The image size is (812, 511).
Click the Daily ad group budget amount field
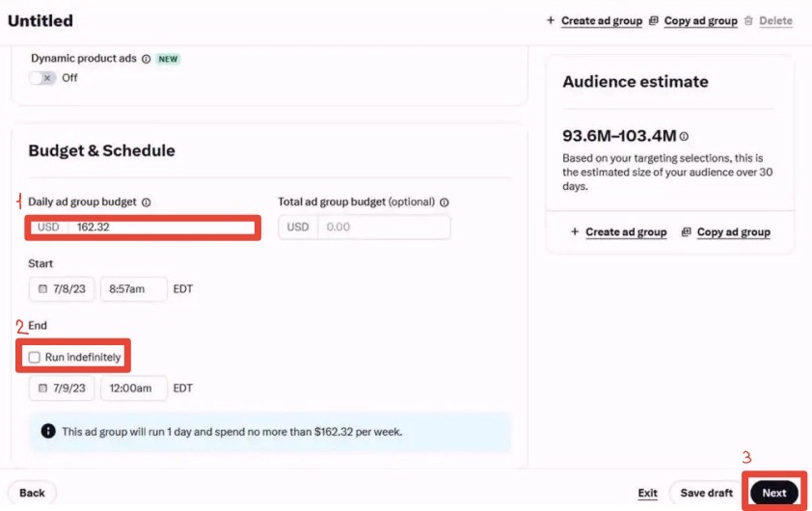(x=162, y=228)
